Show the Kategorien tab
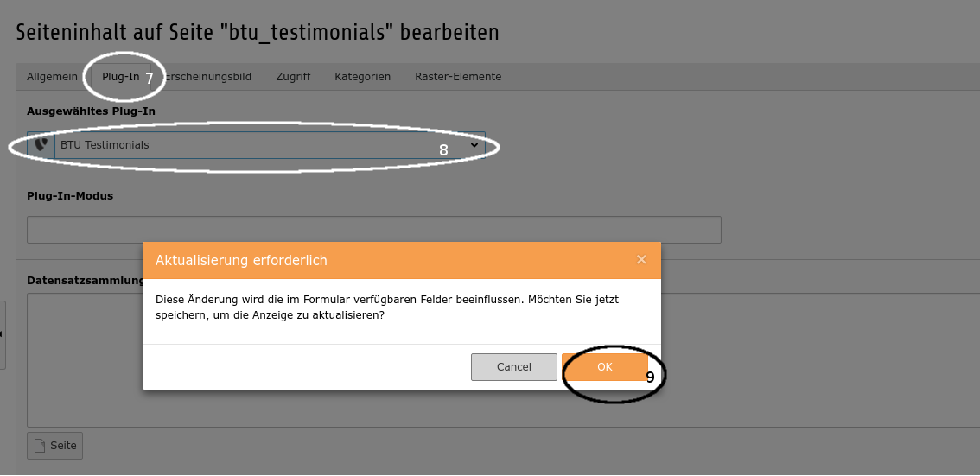Viewport: 980px width, 476px height. tap(362, 77)
